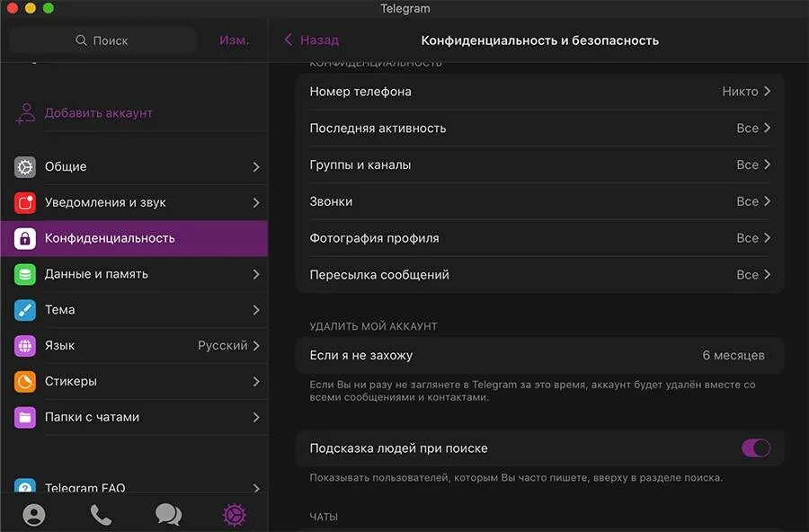Click the Уведомления и звук icon
Screen dimensions: 809x532
click(25, 203)
